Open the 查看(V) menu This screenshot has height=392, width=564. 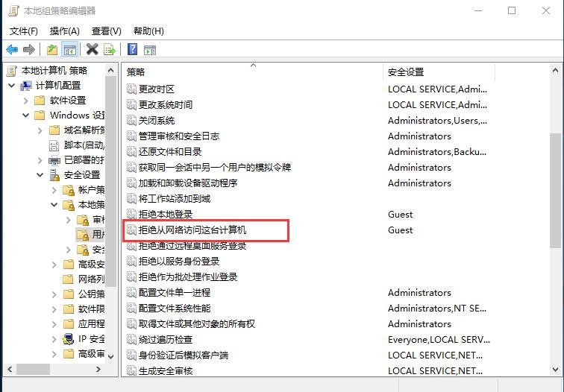pos(107,31)
